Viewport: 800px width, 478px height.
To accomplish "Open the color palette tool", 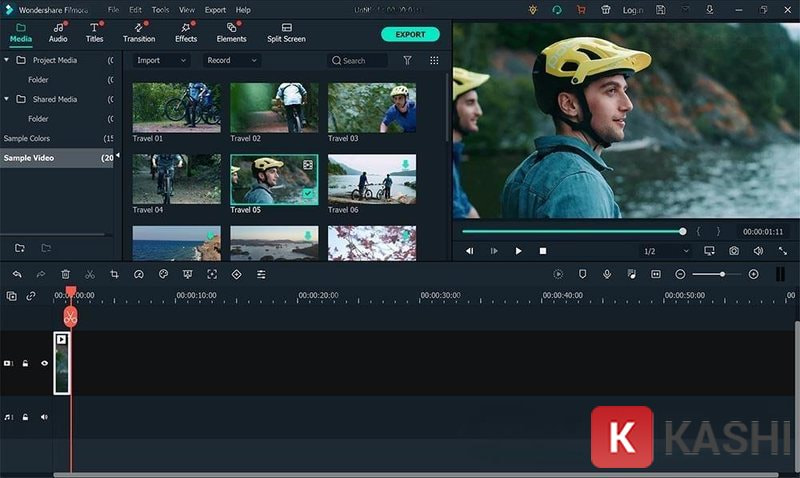I will pyautogui.click(x=163, y=274).
